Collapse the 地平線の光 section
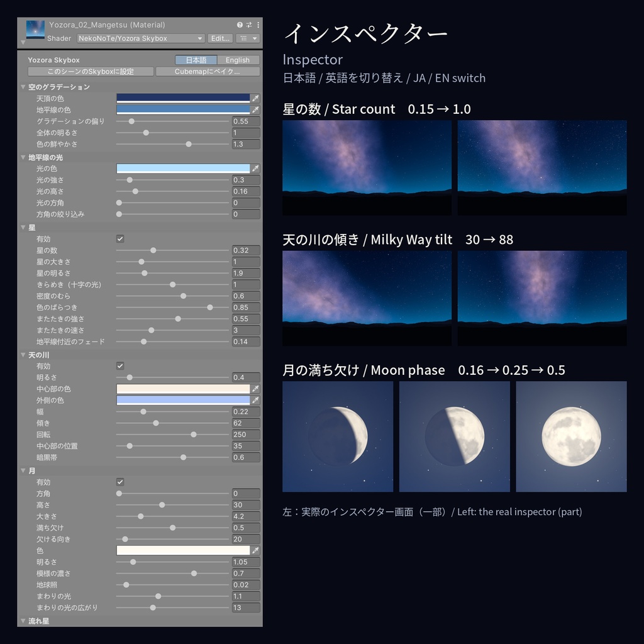 23,157
